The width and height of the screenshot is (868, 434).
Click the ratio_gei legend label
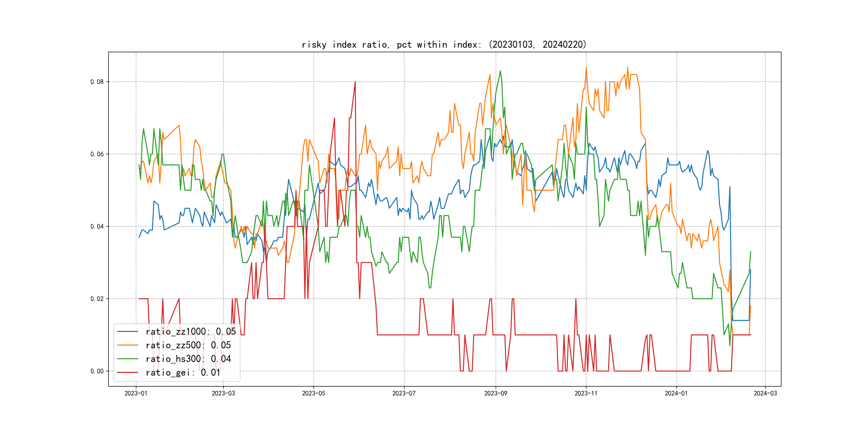[x=183, y=373]
